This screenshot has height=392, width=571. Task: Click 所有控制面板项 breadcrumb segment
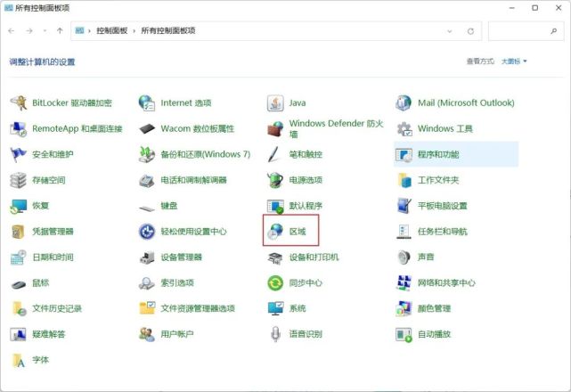click(x=167, y=31)
